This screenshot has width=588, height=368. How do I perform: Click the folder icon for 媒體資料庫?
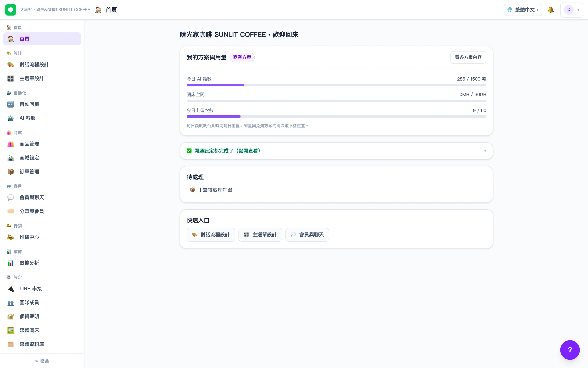coord(10,344)
